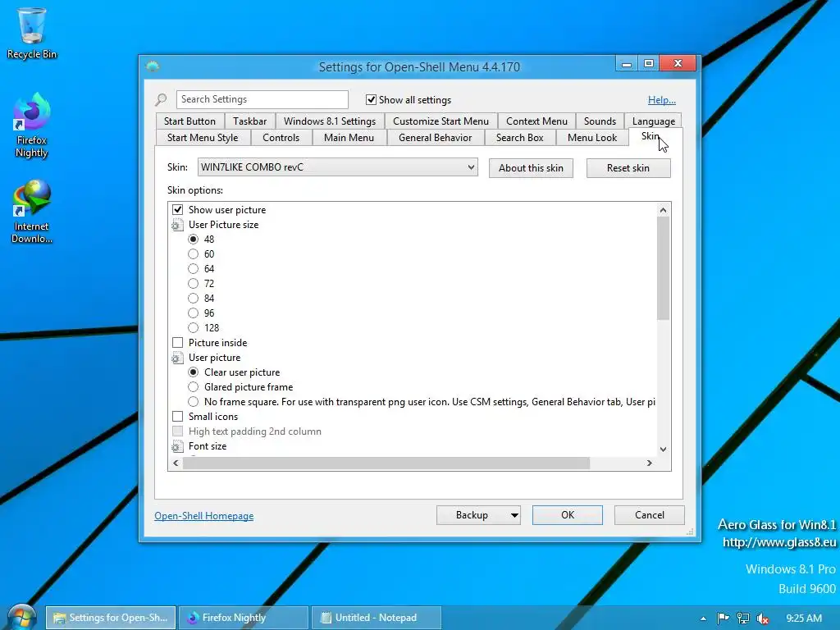Screen dimensions: 840x630
Task: Select user picture size 96
Action: coord(193,313)
